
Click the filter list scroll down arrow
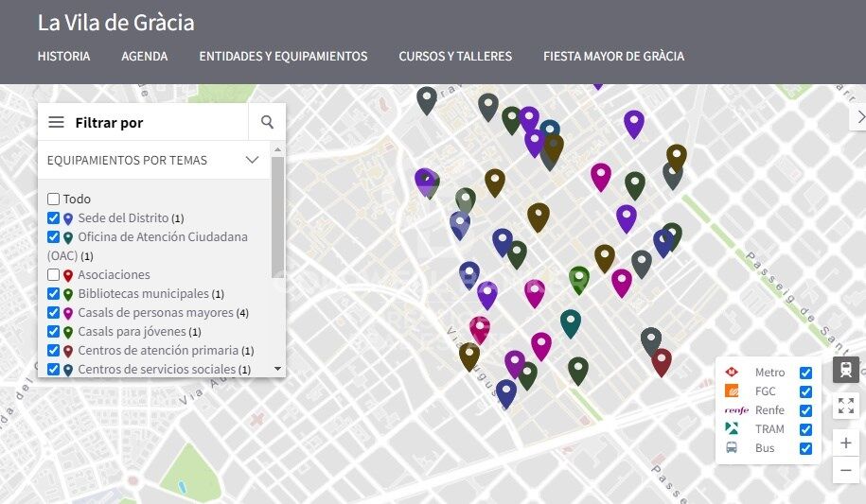277,368
